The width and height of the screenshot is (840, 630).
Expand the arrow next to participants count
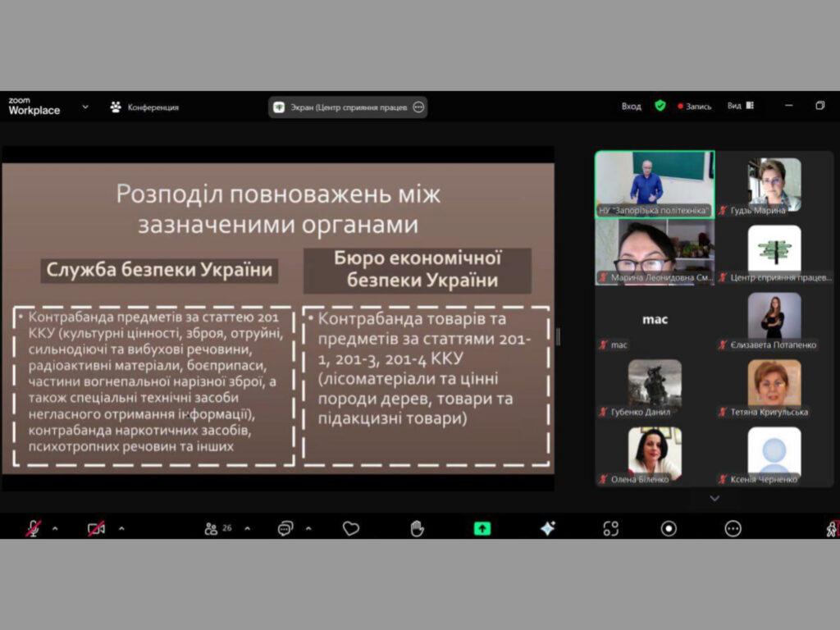click(x=247, y=528)
